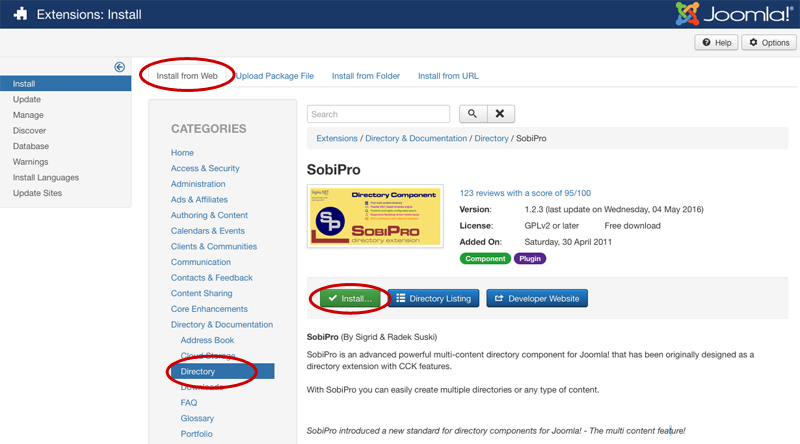The image size is (800, 444).
Task: Switch to Install from URL tab
Action: point(448,76)
